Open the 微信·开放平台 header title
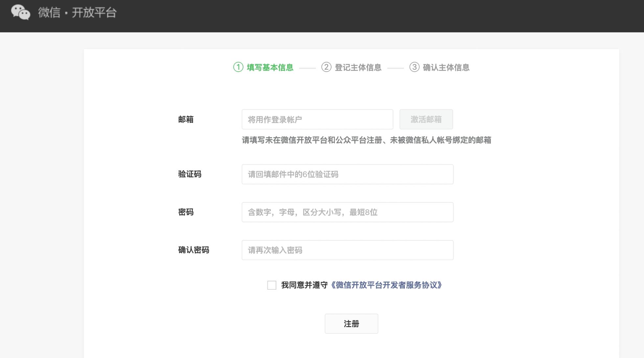 [77, 12]
